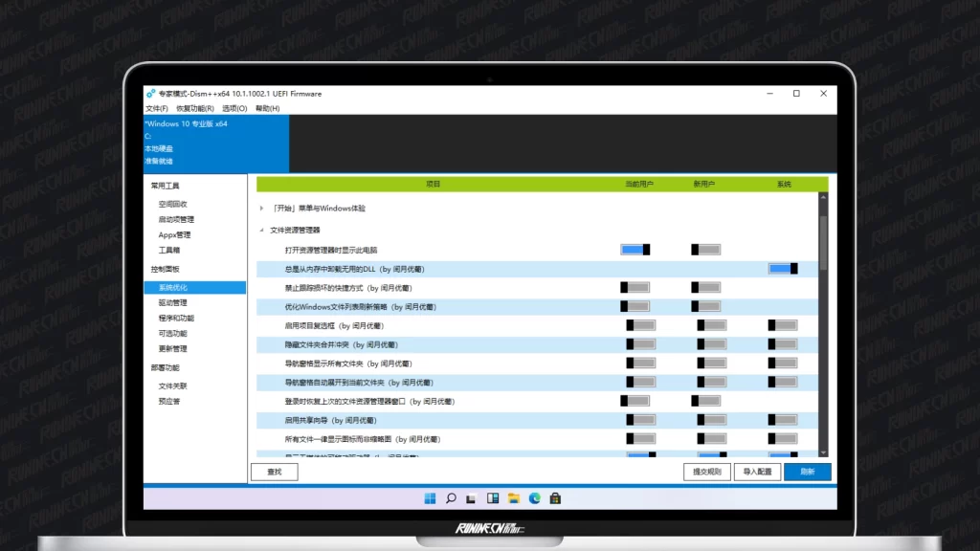Open the 恢复功能(R) menu

196,108
